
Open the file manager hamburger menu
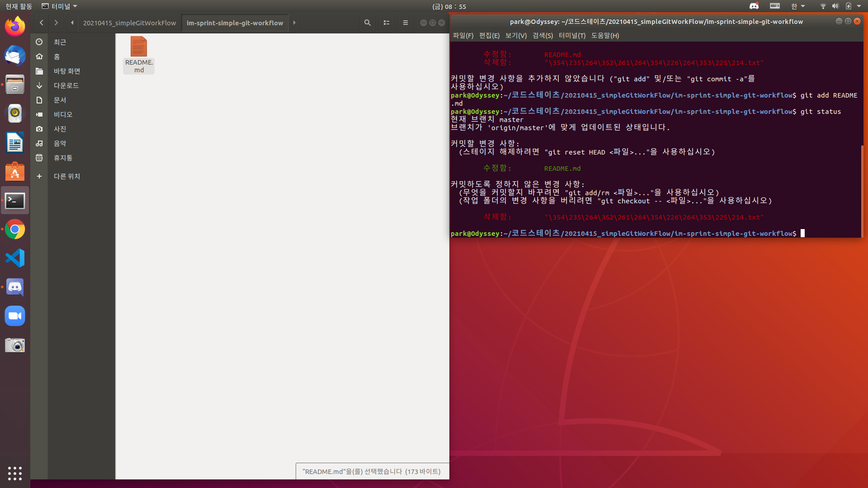[405, 23]
